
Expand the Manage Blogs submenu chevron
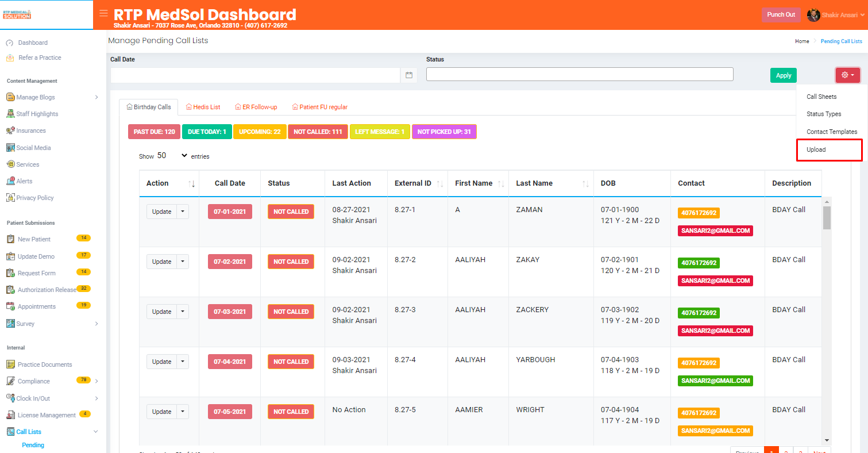click(x=97, y=97)
